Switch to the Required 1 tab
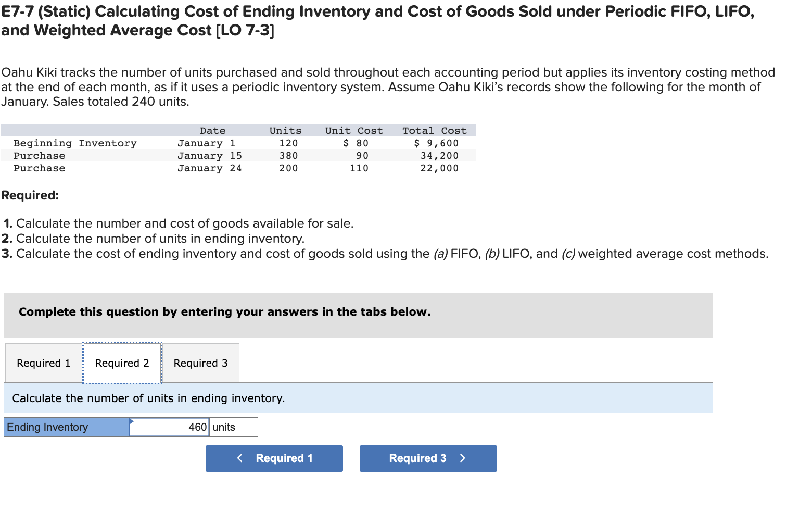The width and height of the screenshot is (812, 524). click(x=43, y=363)
